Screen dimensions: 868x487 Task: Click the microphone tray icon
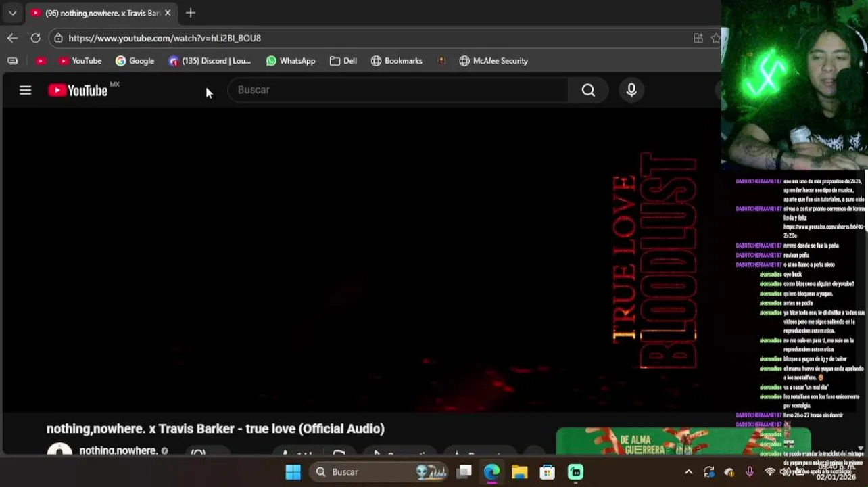749,471
